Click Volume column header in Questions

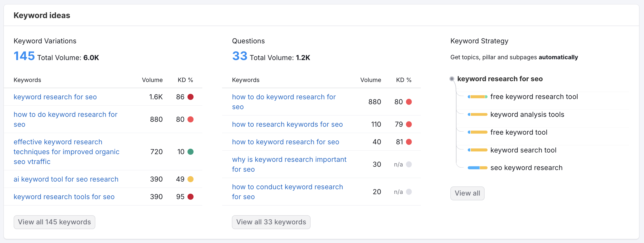point(371,80)
